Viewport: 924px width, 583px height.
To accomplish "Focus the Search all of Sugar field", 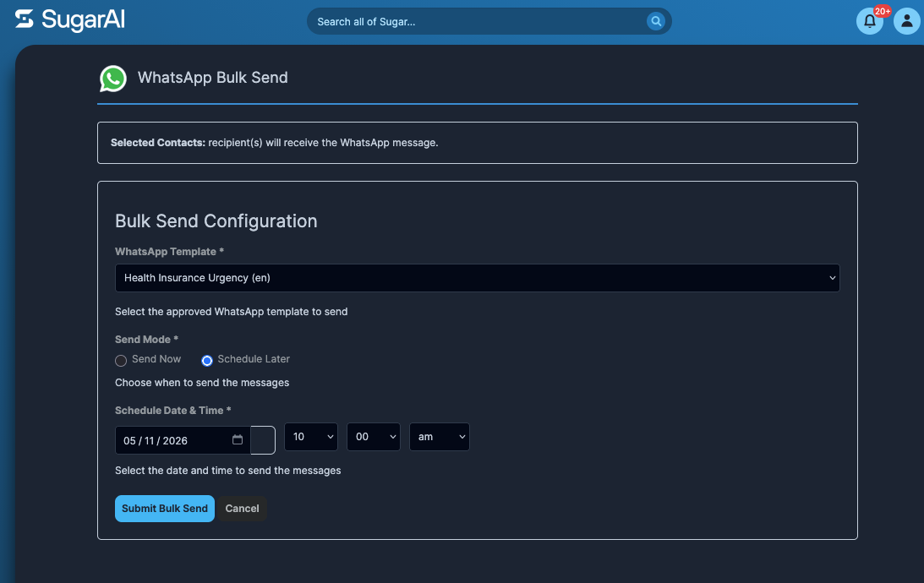I will (489, 21).
